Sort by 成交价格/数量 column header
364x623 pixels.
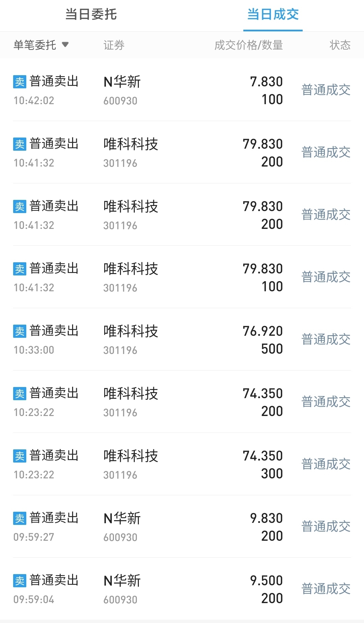(x=249, y=45)
